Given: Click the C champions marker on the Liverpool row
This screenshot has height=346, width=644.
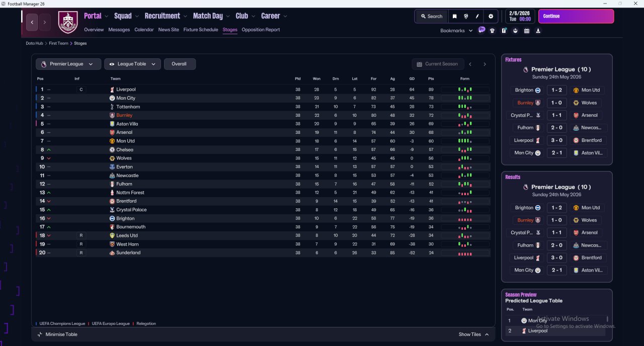Looking at the screenshot, I should click(x=81, y=90).
